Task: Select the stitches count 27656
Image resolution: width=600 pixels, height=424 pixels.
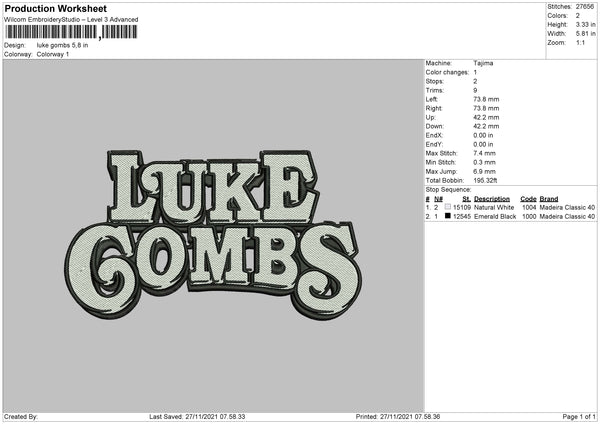Action: 585,7
